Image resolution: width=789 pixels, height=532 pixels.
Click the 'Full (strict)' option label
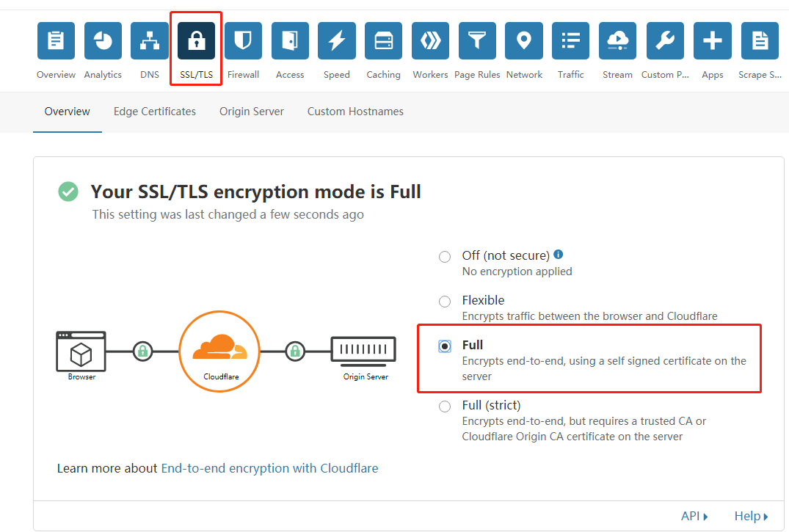tap(492, 405)
